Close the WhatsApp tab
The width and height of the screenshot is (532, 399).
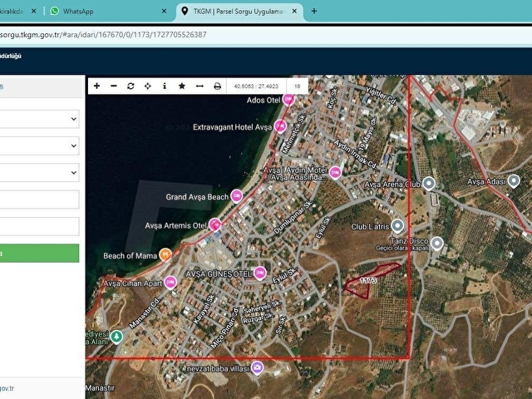coord(164,11)
